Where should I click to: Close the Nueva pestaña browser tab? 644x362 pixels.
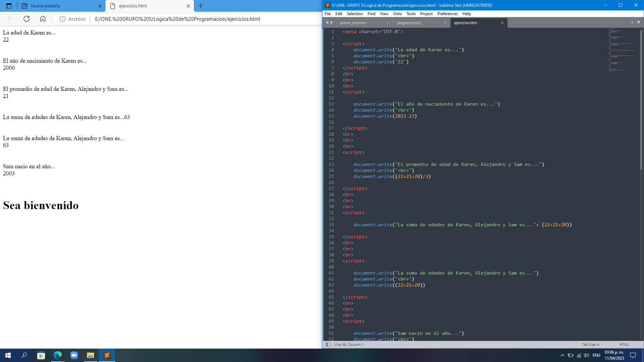tap(100, 6)
